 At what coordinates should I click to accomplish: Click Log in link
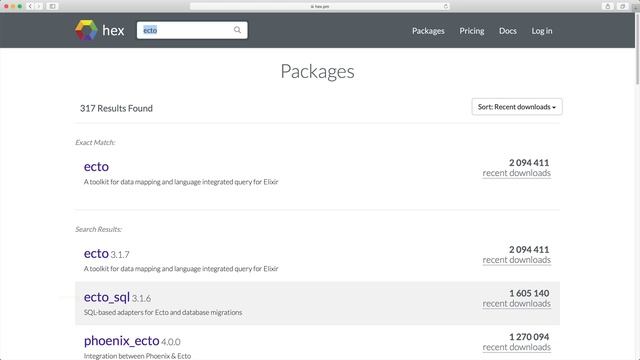(542, 31)
